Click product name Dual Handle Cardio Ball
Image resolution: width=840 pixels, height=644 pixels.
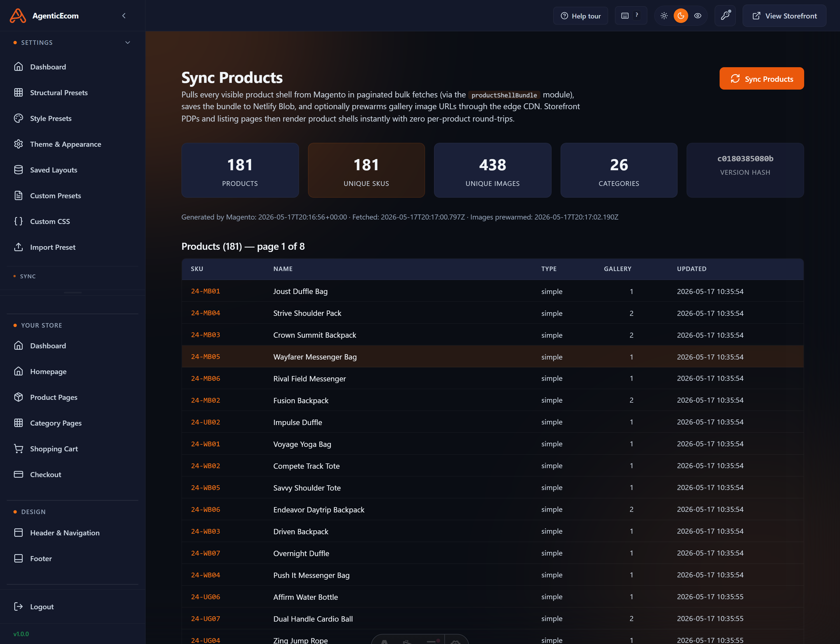coord(313,619)
